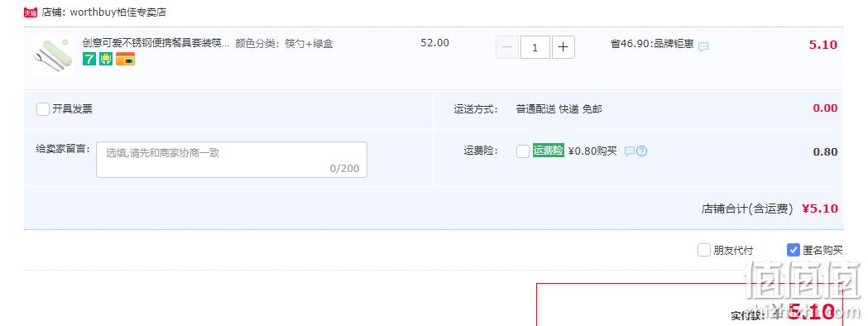Focus the item quantity field
868x326 pixels.
pyautogui.click(x=535, y=47)
